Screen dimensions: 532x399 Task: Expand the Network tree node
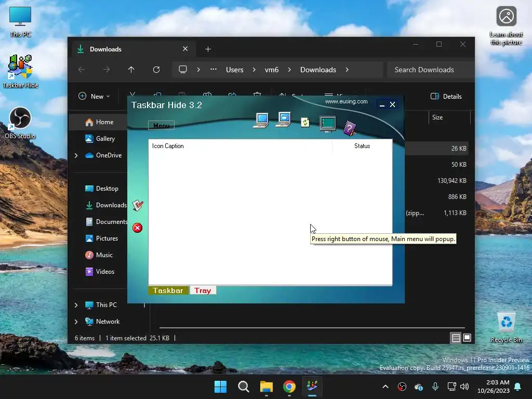(x=76, y=322)
